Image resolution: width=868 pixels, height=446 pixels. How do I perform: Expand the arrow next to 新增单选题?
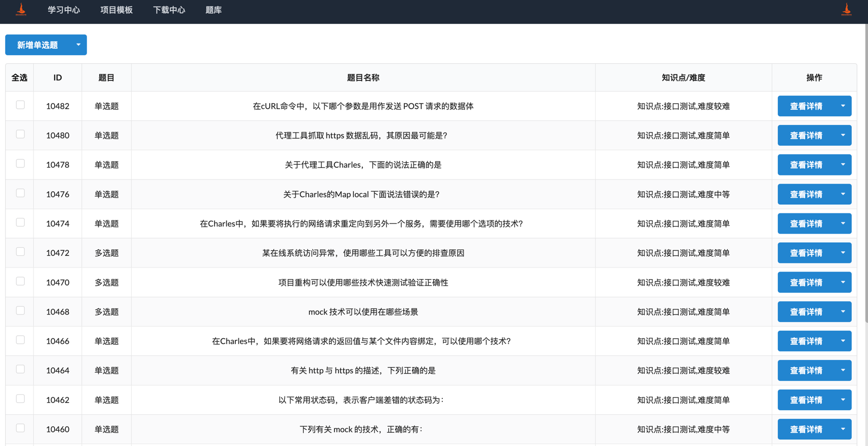click(x=78, y=45)
